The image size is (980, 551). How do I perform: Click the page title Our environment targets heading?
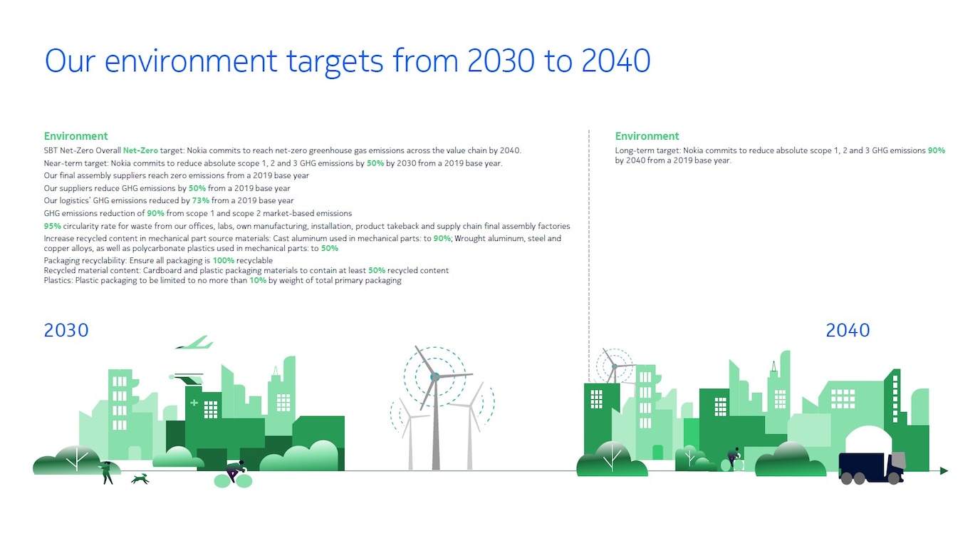click(348, 61)
